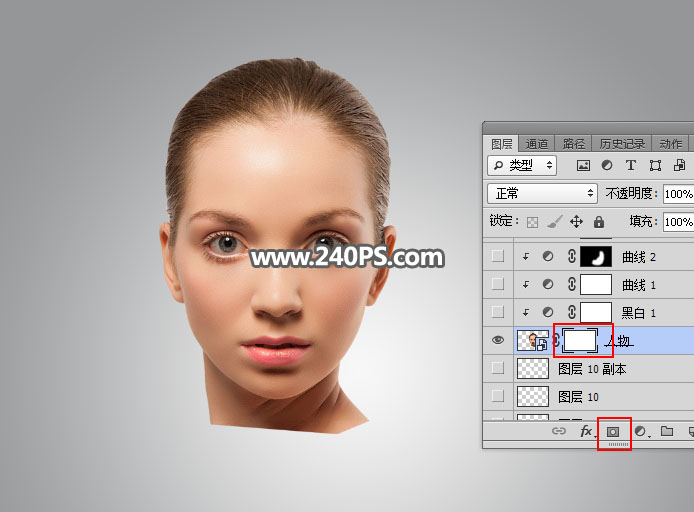Screen dimensions: 694x512
Task: Filter layers by Type (T) icon
Action: [631, 165]
